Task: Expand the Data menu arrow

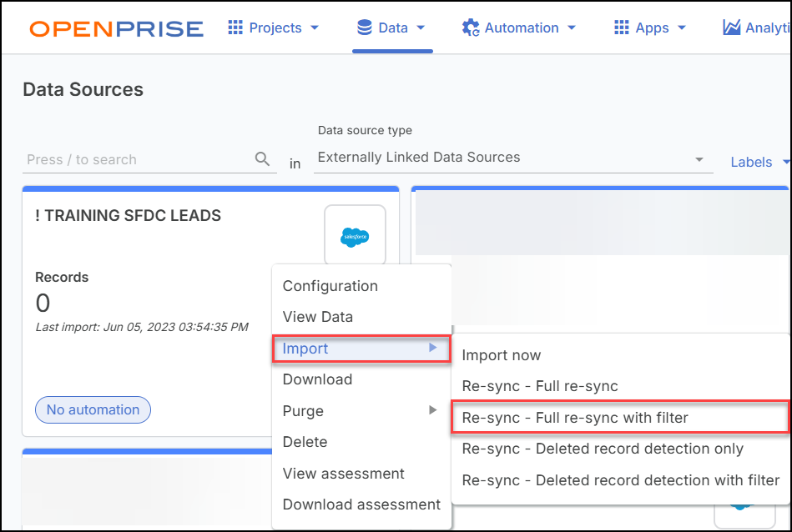Action: point(421,28)
